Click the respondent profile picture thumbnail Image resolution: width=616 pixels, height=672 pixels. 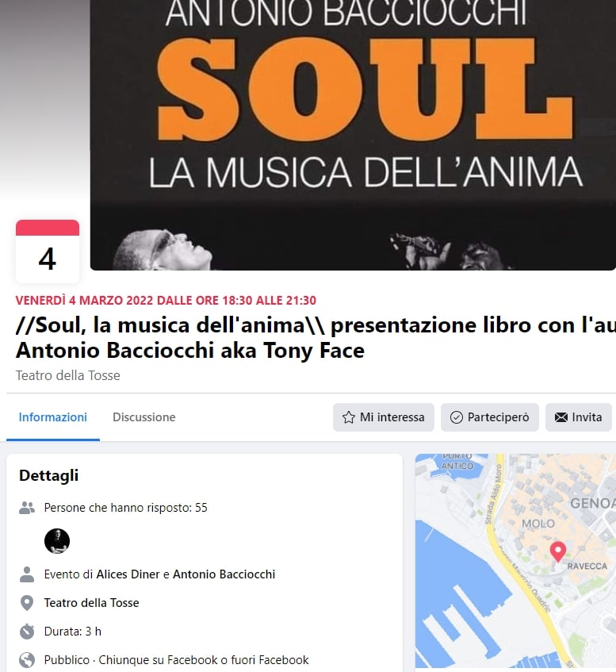[57, 541]
